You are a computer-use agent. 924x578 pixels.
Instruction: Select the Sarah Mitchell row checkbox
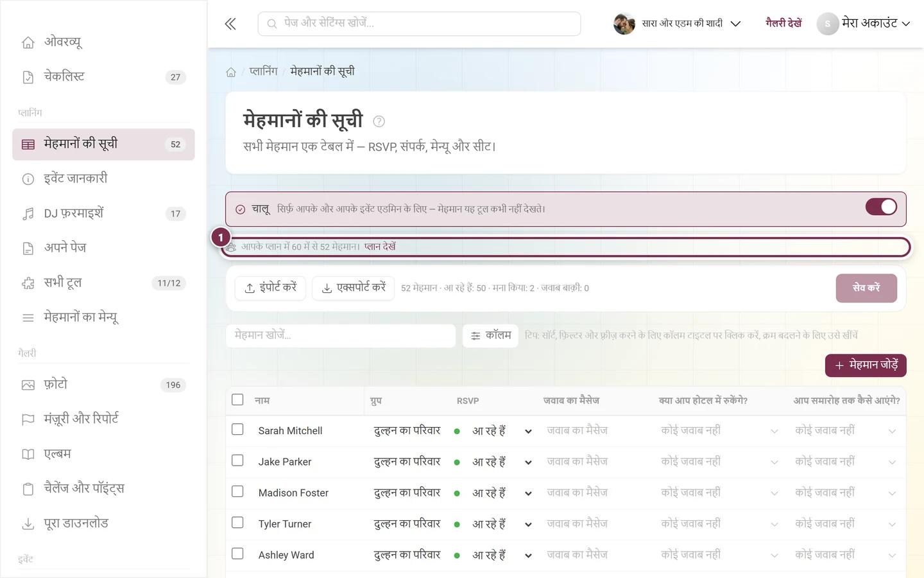tap(237, 429)
